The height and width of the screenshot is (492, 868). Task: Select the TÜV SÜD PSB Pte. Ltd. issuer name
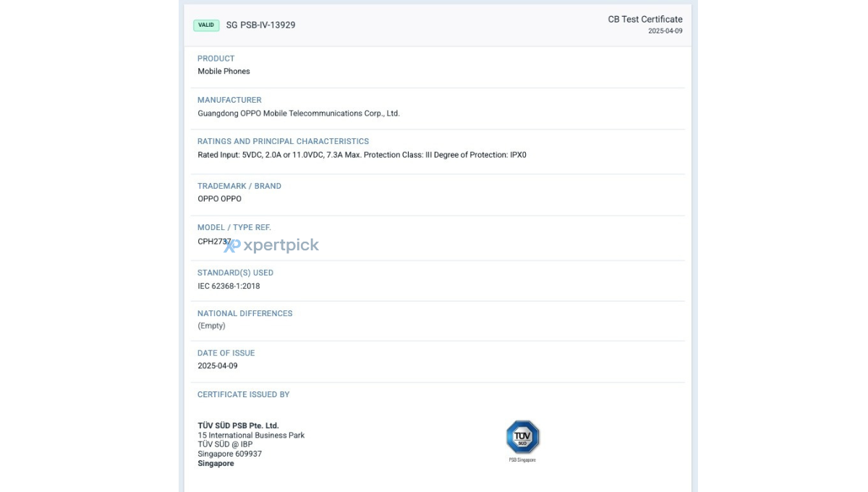[238, 425]
